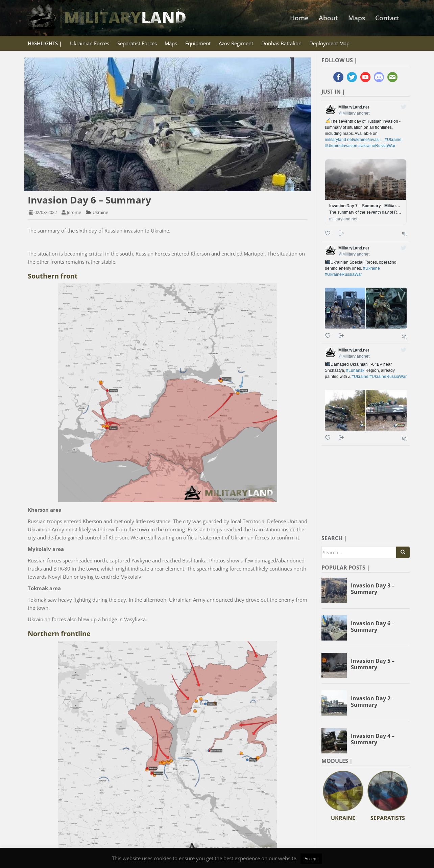
Task: Open Deployment Map highlight link
Action: point(329,44)
